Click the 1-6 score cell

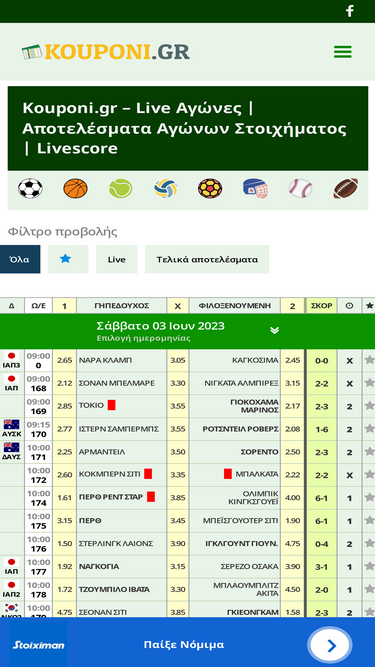[x=322, y=429]
